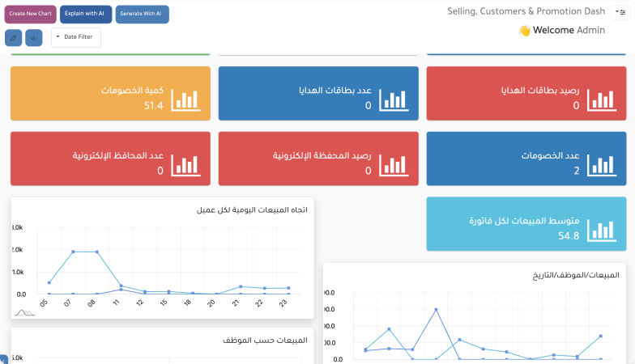Click bar chart icon on كمية الخصومات card
Screen dimensions: 635x364
point(185,99)
